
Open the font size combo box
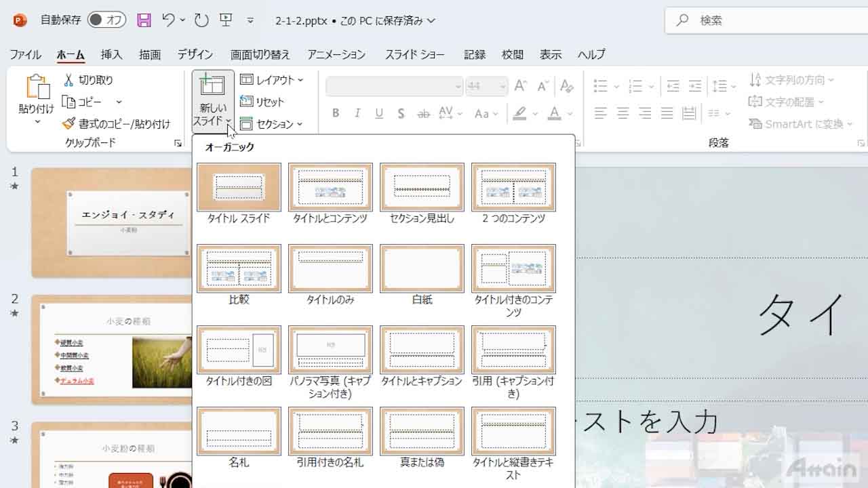486,86
